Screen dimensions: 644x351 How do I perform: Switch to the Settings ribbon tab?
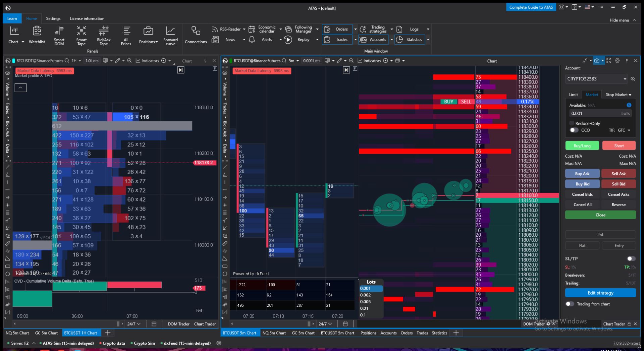pyautogui.click(x=53, y=18)
